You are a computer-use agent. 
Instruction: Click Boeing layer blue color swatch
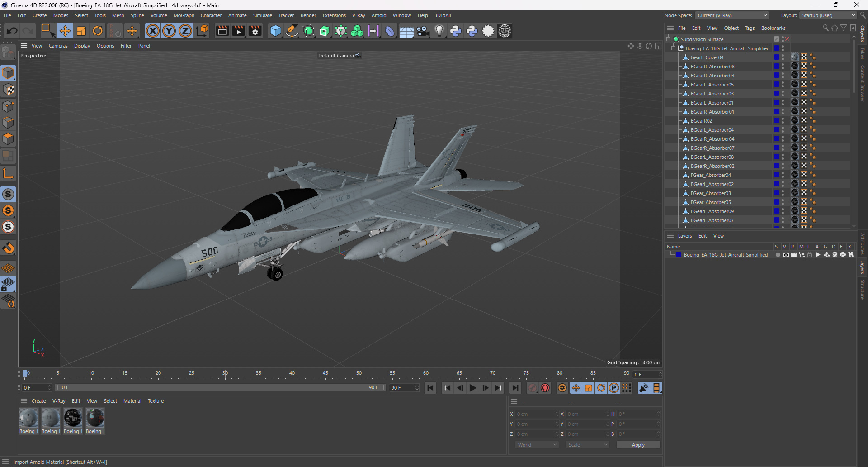679,255
